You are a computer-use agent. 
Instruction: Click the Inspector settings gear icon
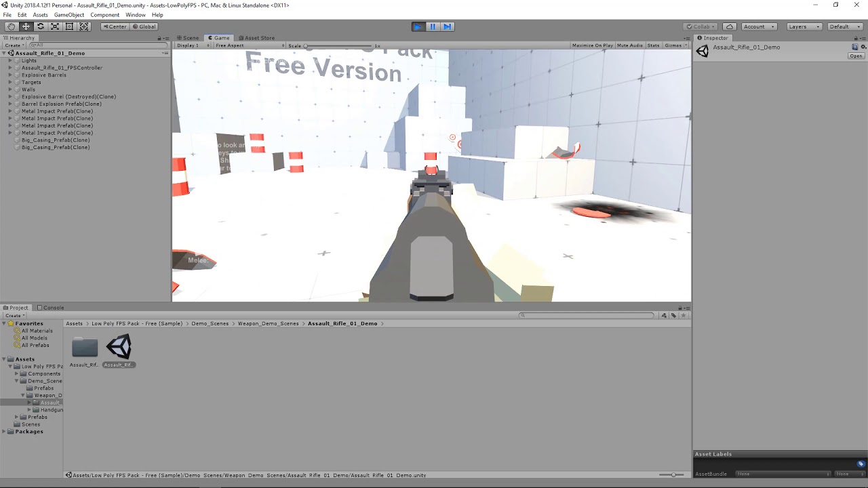pos(863,47)
